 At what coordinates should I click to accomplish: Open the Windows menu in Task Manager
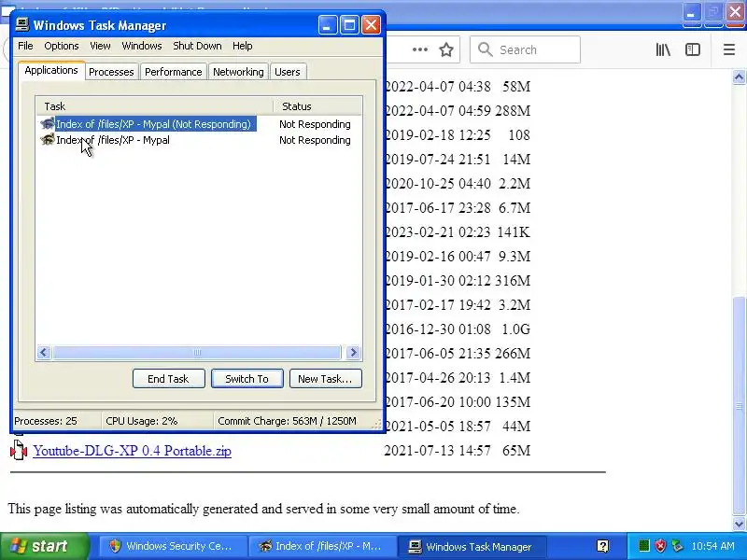point(142,46)
